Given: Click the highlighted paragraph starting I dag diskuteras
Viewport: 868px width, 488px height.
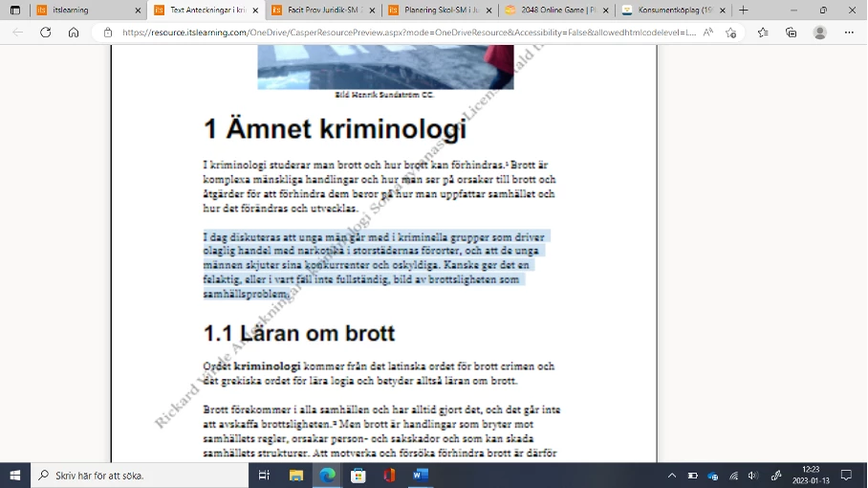Looking at the screenshot, I should [x=377, y=265].
